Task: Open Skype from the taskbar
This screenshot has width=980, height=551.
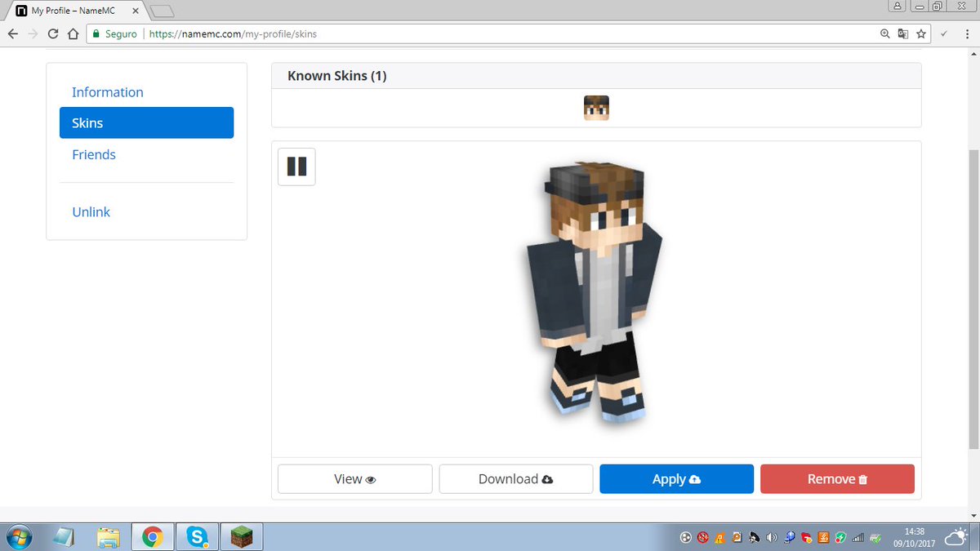Action: [197, 537]
